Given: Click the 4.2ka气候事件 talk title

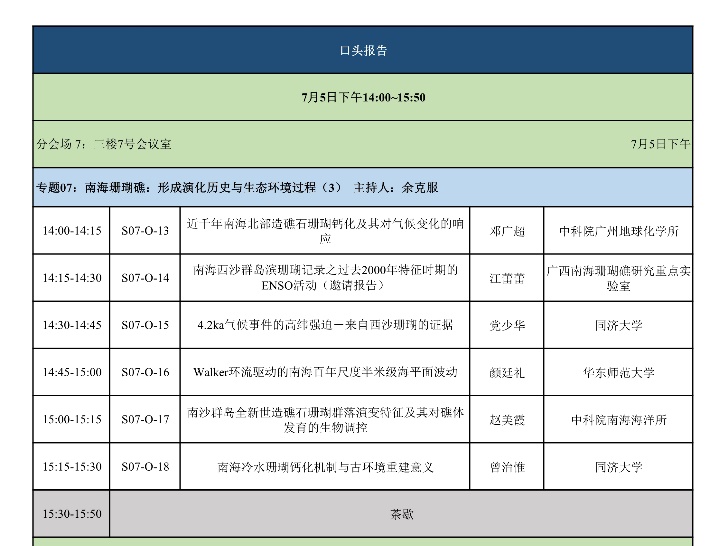Looking at the screenshot, I should (325, 325).
